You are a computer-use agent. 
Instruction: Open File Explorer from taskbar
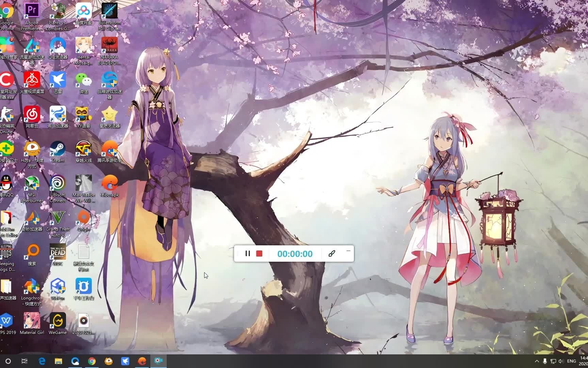pyautogui.click(x=59, y=361)
